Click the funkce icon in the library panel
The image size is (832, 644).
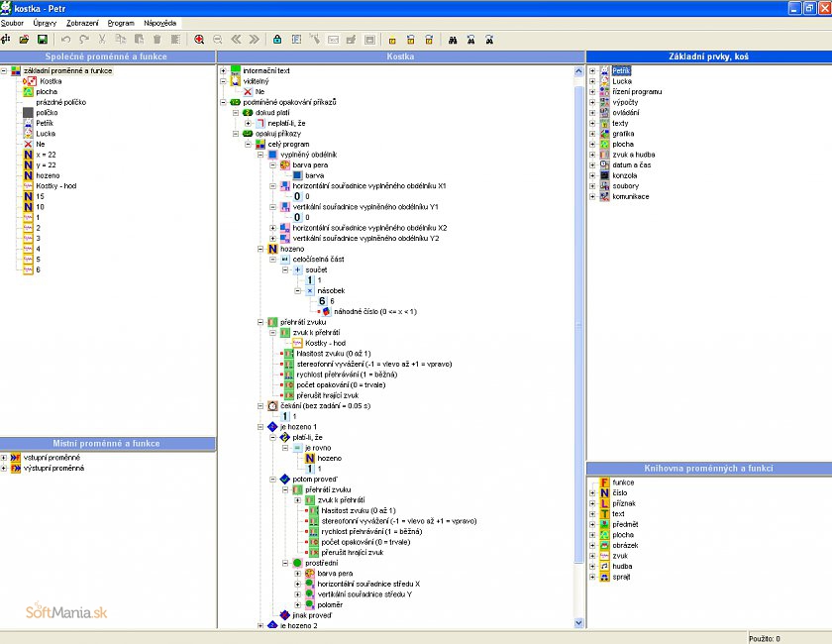pos(605,482)
